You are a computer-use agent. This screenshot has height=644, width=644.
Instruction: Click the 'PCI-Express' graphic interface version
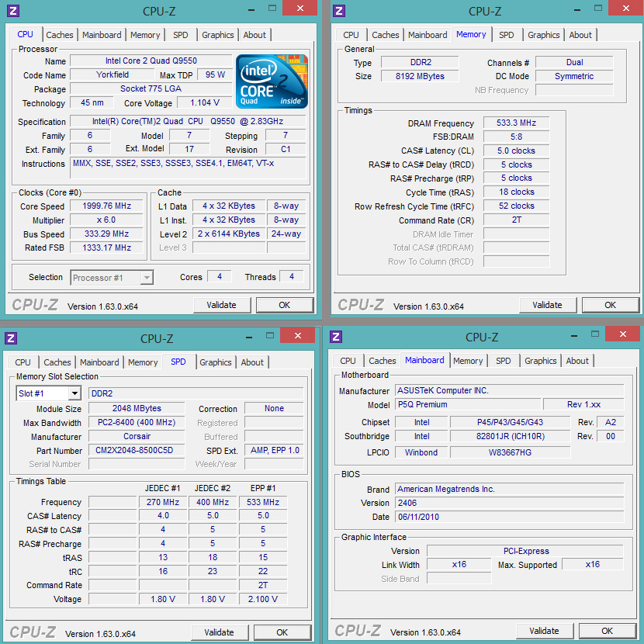tap(526, 551)
